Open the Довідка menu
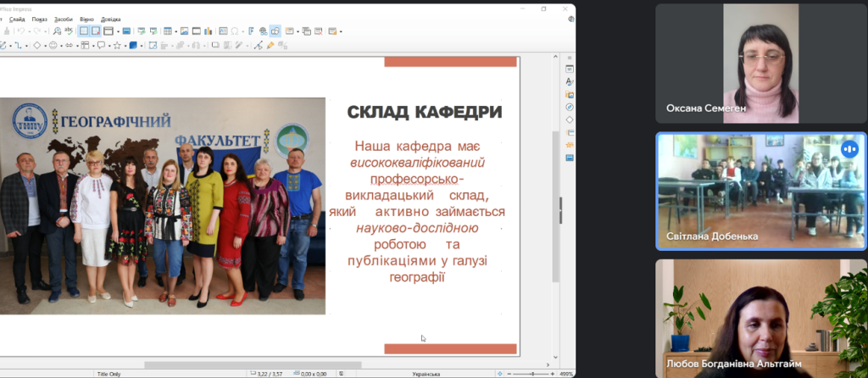This screenshot has width=868, height=378. (x=111, y=19)
